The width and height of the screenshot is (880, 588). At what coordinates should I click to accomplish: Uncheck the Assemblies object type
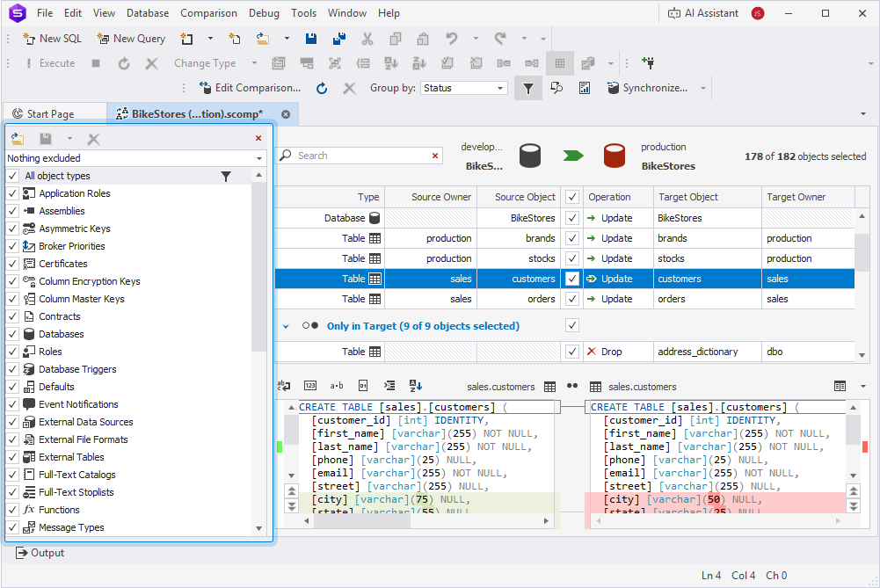[x=12, y=211]
